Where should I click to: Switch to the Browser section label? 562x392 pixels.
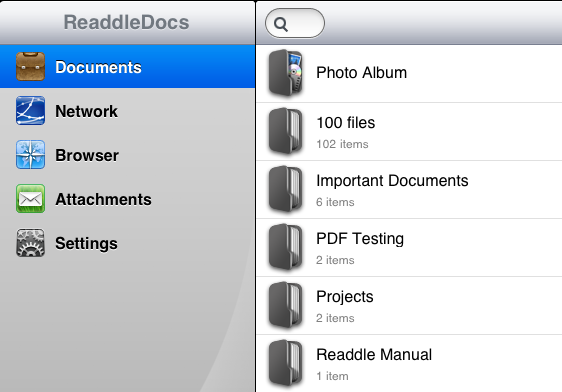[x=87, y=155]
